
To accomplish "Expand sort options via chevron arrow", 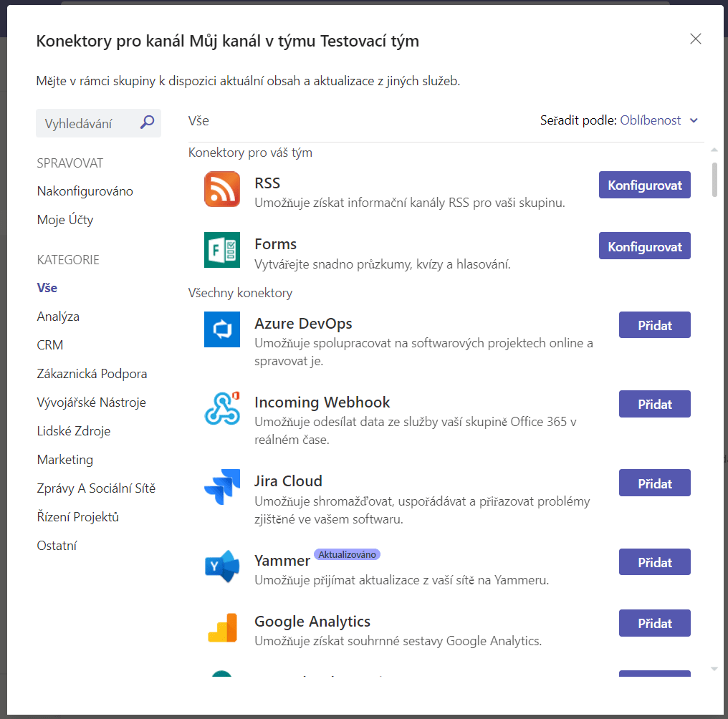I will pyautogui.click(x=694, y=120).
